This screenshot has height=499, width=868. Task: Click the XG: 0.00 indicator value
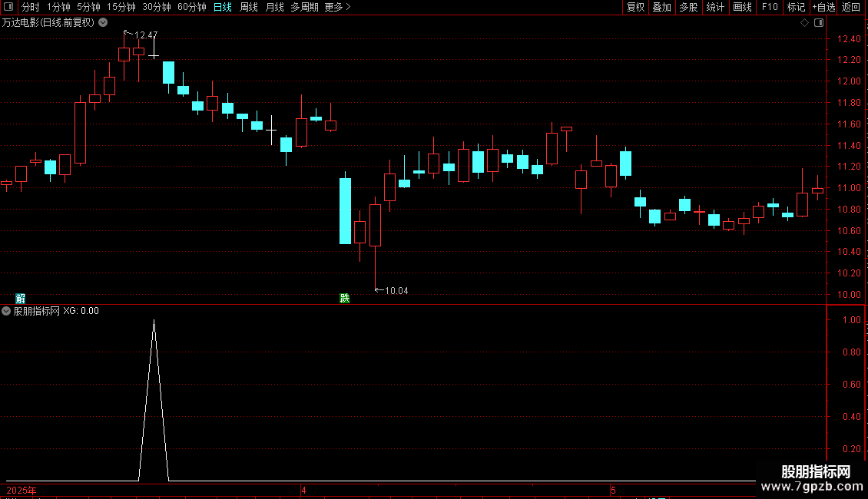81,311
